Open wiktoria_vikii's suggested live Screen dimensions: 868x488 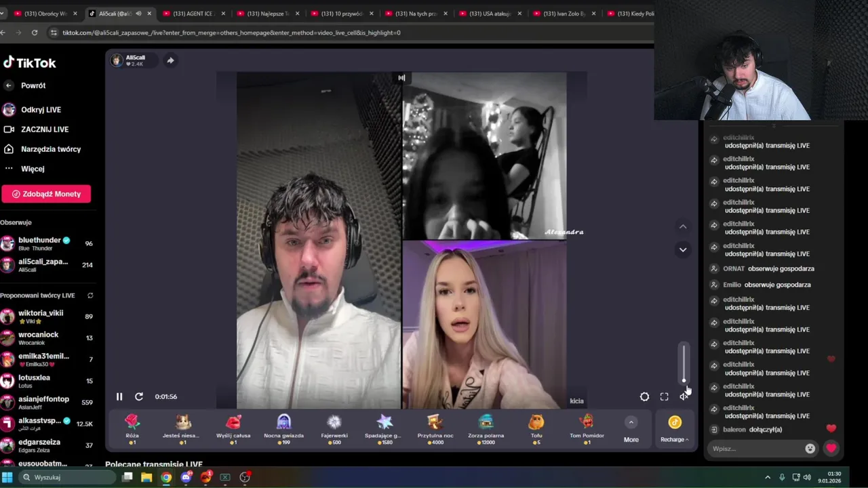point(46,317)
